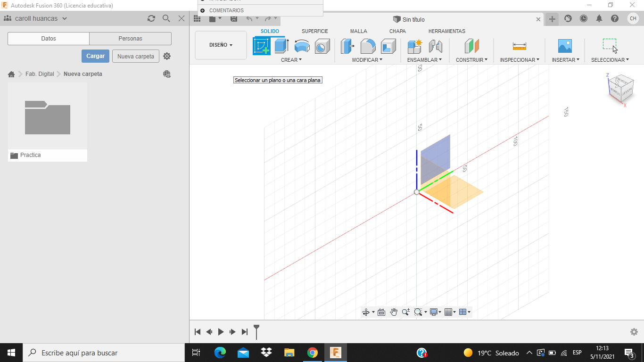Click the Insert image icon
The height and width of the screenshot is (362, 644).
click(565, 46)
